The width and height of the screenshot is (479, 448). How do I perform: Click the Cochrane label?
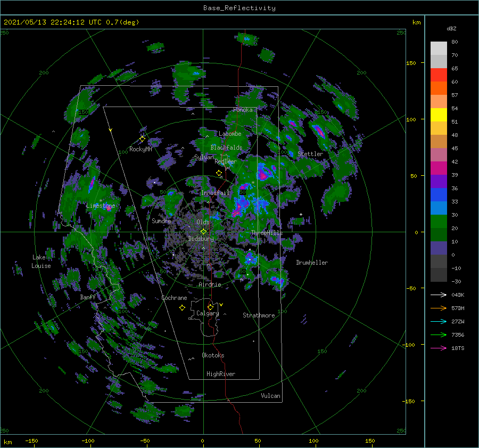174,298
